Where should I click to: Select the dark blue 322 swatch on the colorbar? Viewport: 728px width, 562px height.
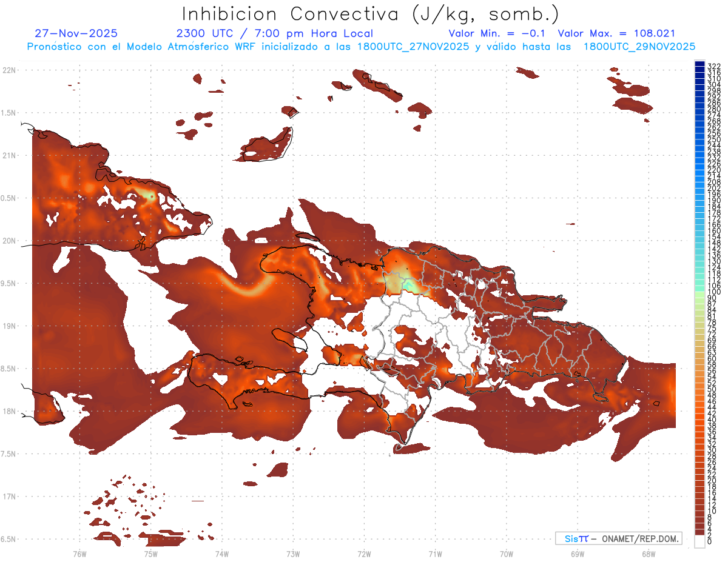[699, 65]
